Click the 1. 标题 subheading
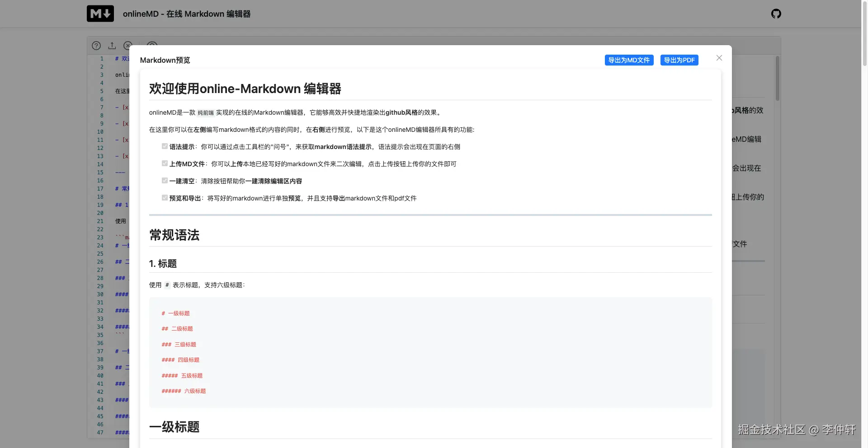Image resolution: width=868 pixels, height=448 pixels. pos(163,263)
